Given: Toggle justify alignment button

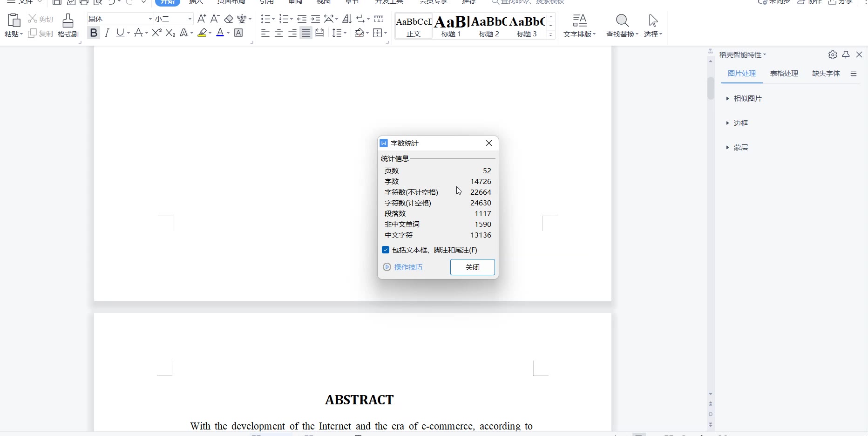Looking at the screenshot, I should tap(306, 33).
